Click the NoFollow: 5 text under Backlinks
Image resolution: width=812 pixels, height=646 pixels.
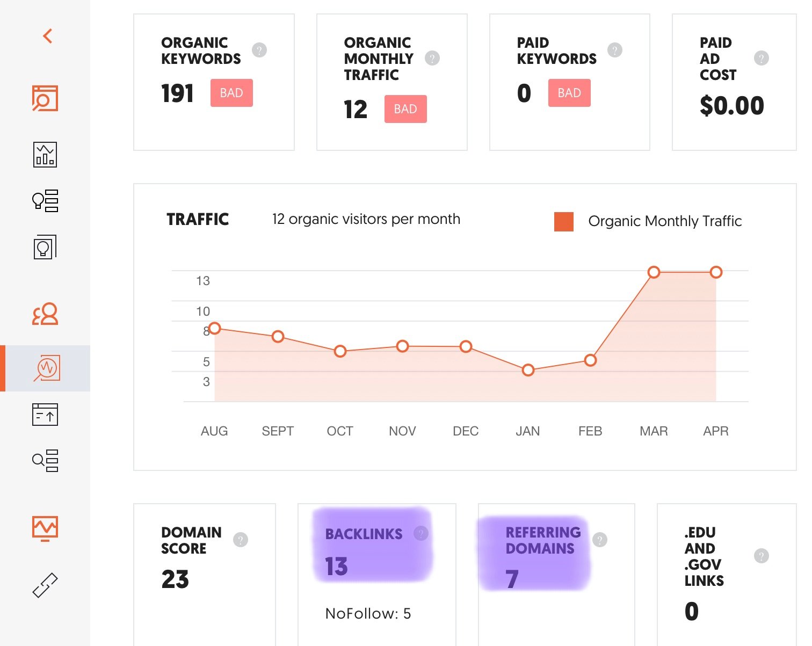pyautogui.click(x=368, y=613)
